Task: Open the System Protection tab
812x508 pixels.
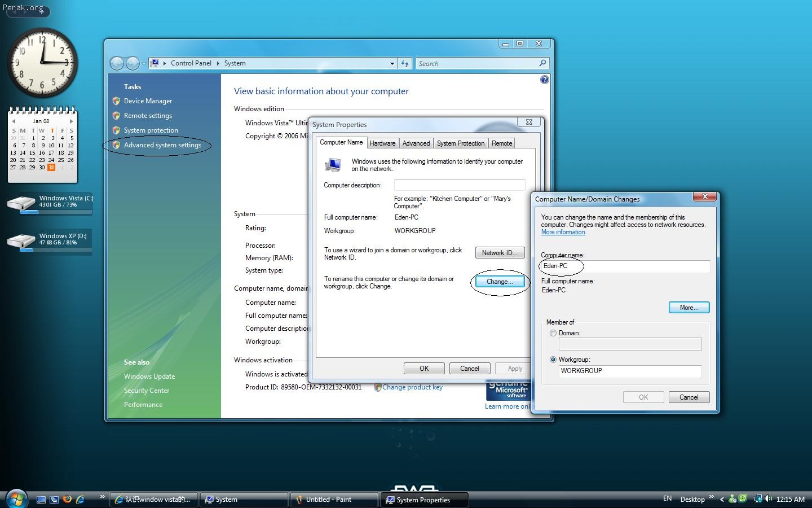Action: click(461, 143)
